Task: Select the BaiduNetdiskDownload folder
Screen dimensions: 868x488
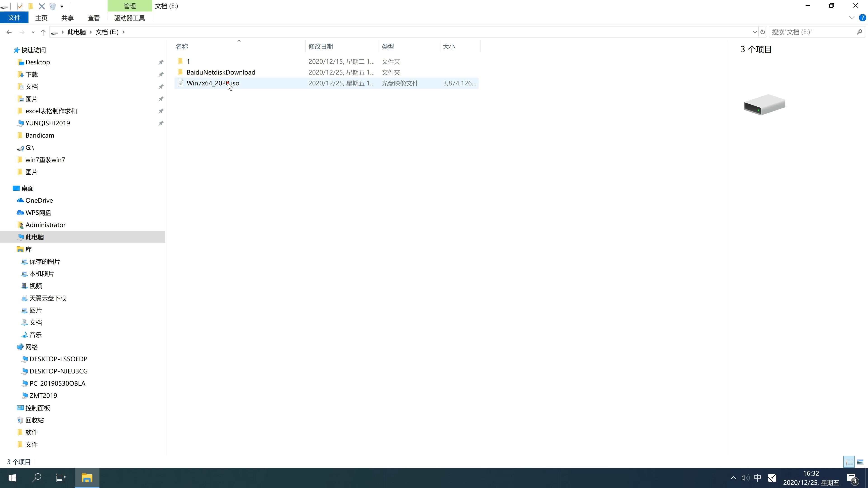Action: pos(221,72)
